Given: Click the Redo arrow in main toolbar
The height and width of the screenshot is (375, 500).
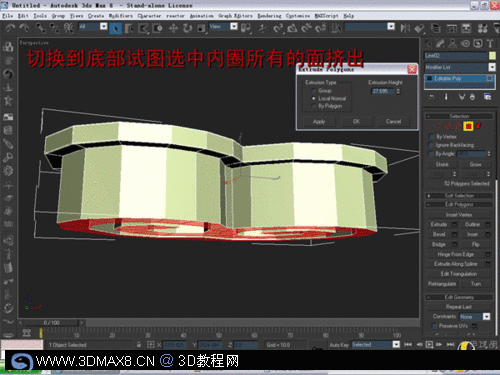Looking at the screenshot, I should click(x=24, y=29).
